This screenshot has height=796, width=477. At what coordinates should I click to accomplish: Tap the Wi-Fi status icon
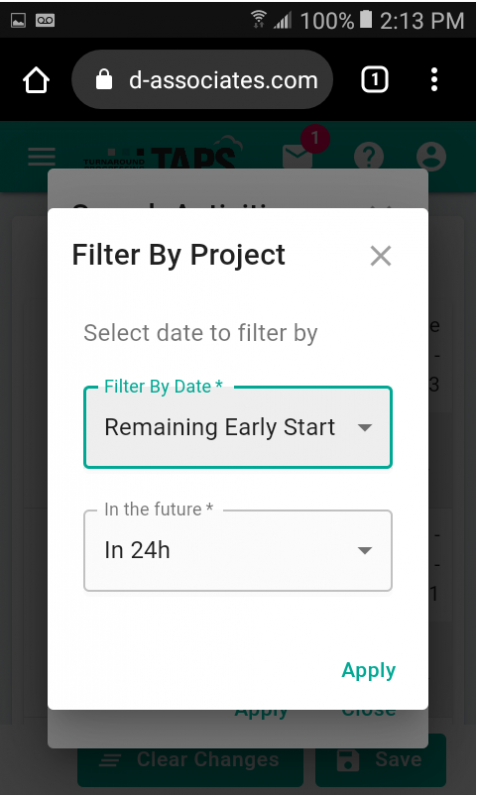pos(258,19)
